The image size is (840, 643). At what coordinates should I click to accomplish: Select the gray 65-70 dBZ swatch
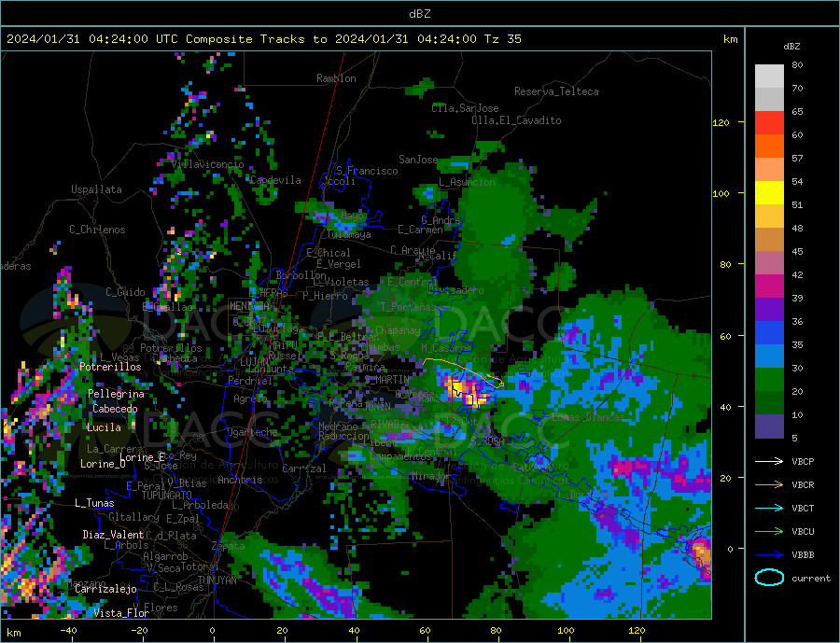pyautogui.click(x=769, y=100)
